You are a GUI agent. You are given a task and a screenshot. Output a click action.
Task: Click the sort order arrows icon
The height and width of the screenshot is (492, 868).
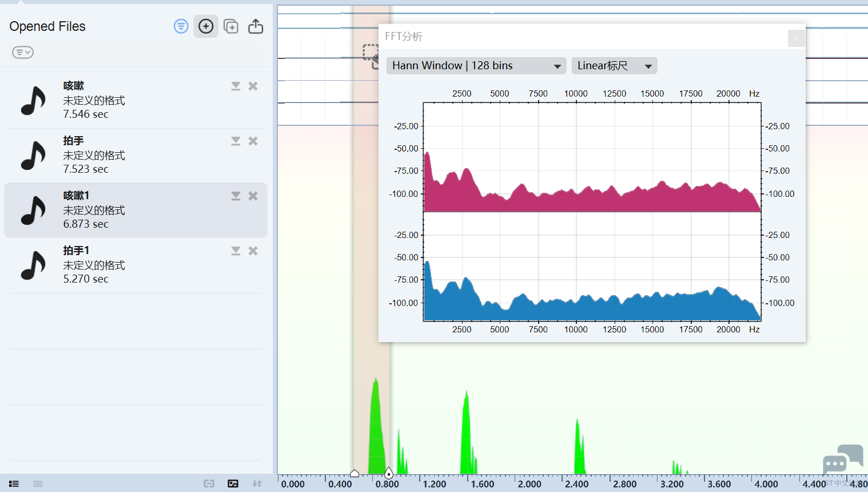[x=257, y=484]
